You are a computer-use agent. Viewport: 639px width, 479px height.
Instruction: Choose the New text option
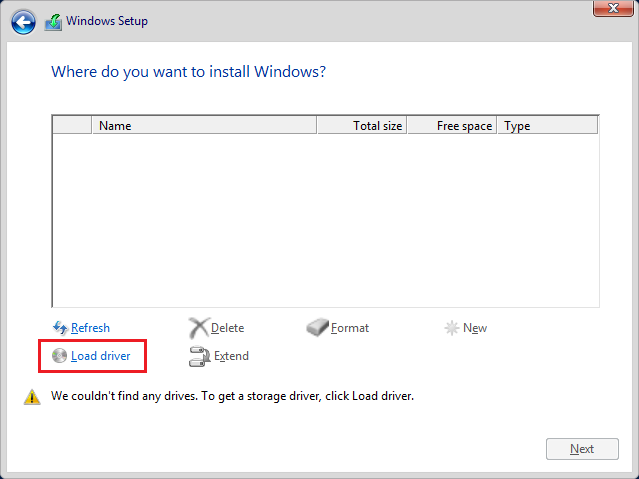(x=475, y=328)
